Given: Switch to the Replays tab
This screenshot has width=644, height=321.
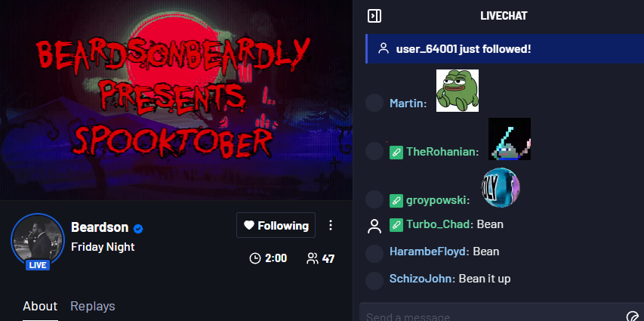Looking at the screenshot, I should 93,306.
